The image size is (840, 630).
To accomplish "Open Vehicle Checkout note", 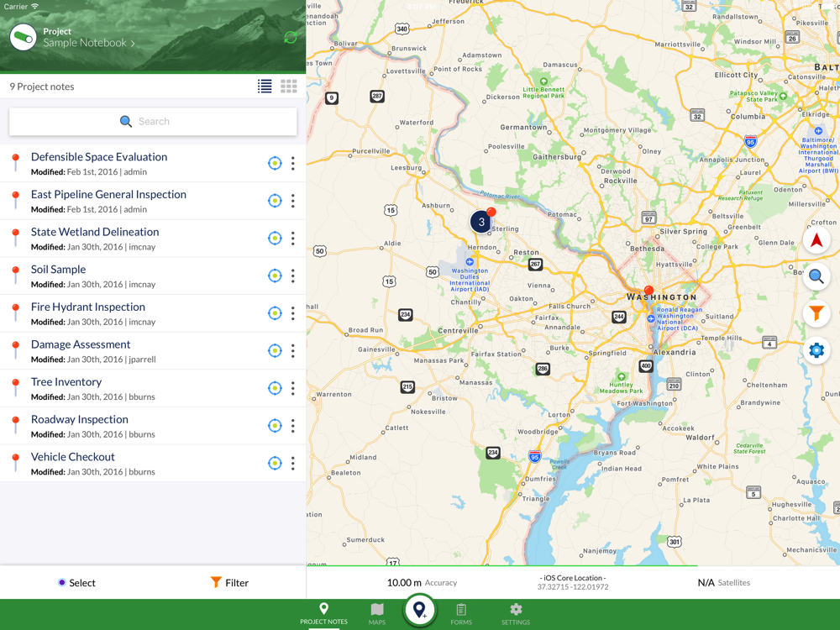I will pos(153,464).
